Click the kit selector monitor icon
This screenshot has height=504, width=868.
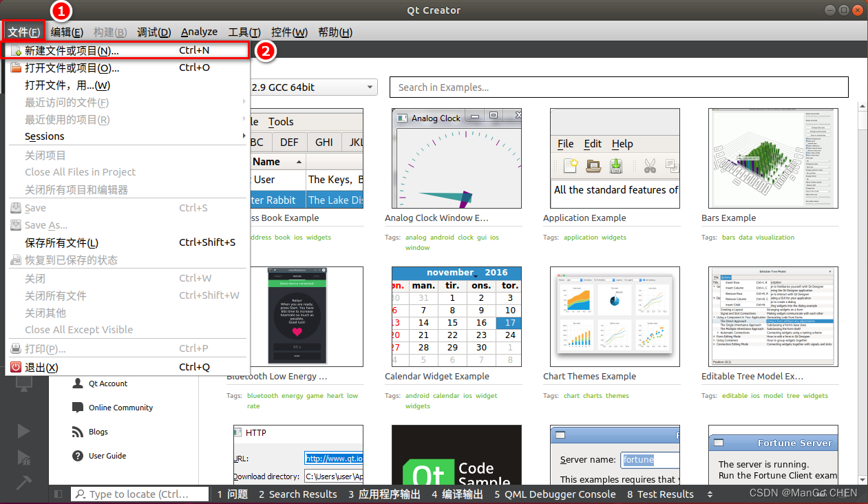(x=23, y=383)
